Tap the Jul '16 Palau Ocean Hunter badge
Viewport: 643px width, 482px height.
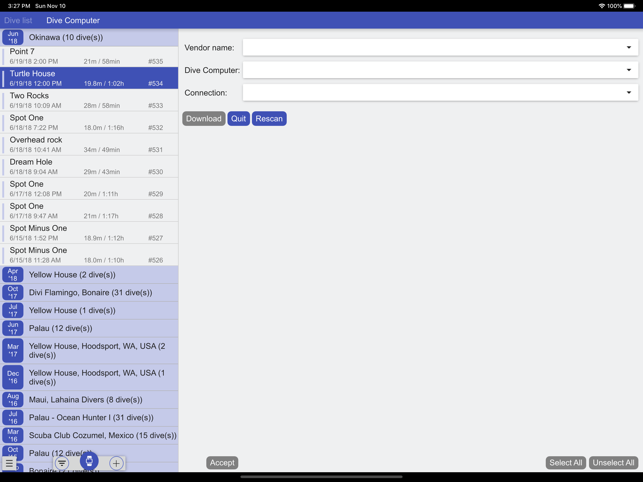pos(12,417)
